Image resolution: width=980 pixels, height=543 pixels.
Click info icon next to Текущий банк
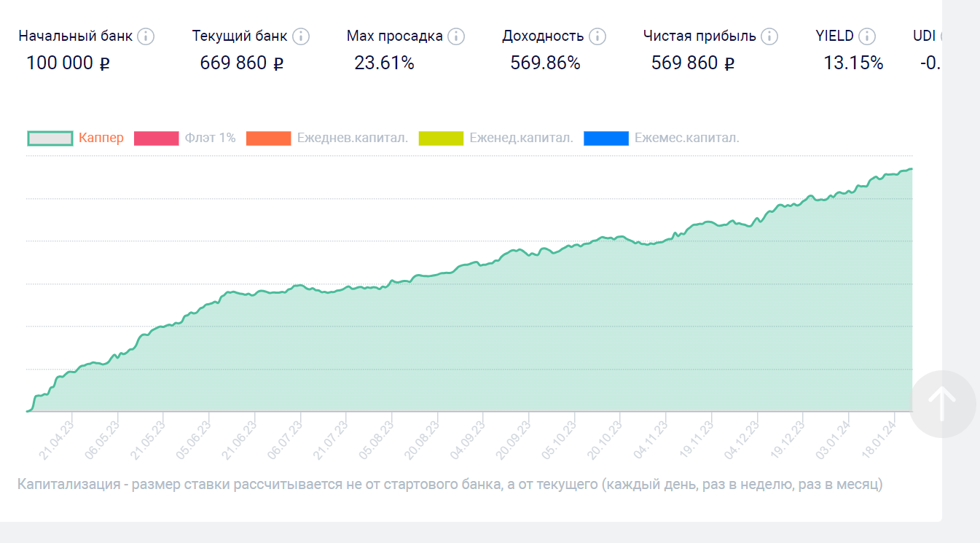click(301, 36)
